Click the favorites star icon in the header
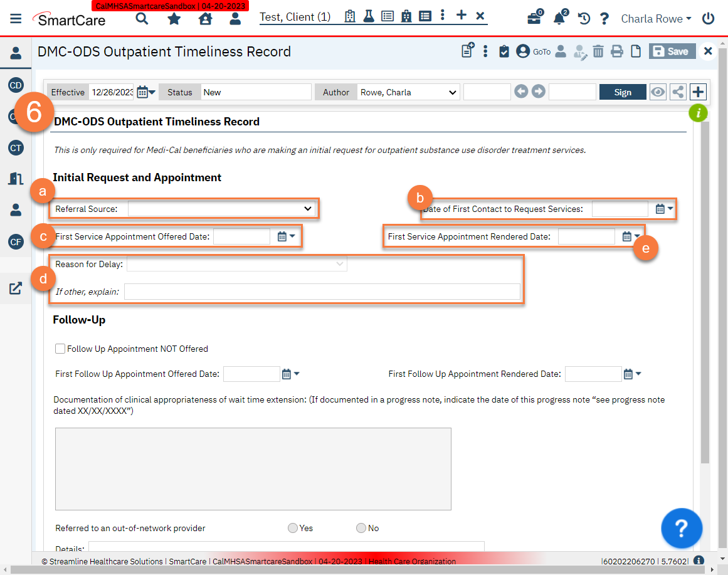 [x=173, y=18]
